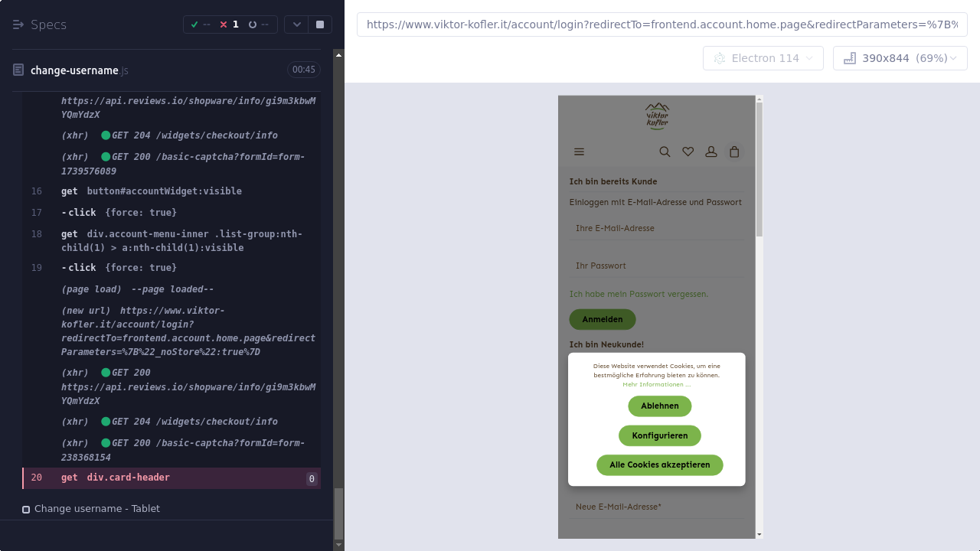The image size is (980, 551).
Task: Open the Electron 114 browser dropdown
Action: (x=763, y=58)
